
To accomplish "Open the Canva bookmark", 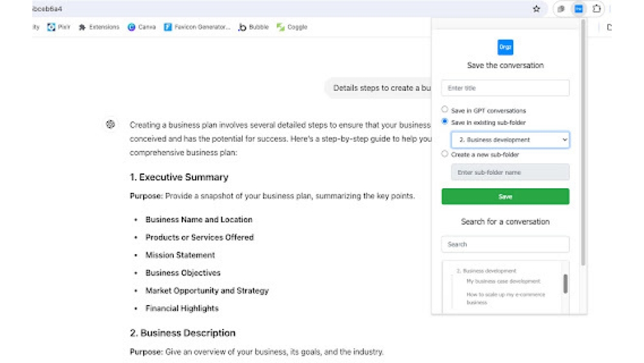I will [x=142, y=27].
